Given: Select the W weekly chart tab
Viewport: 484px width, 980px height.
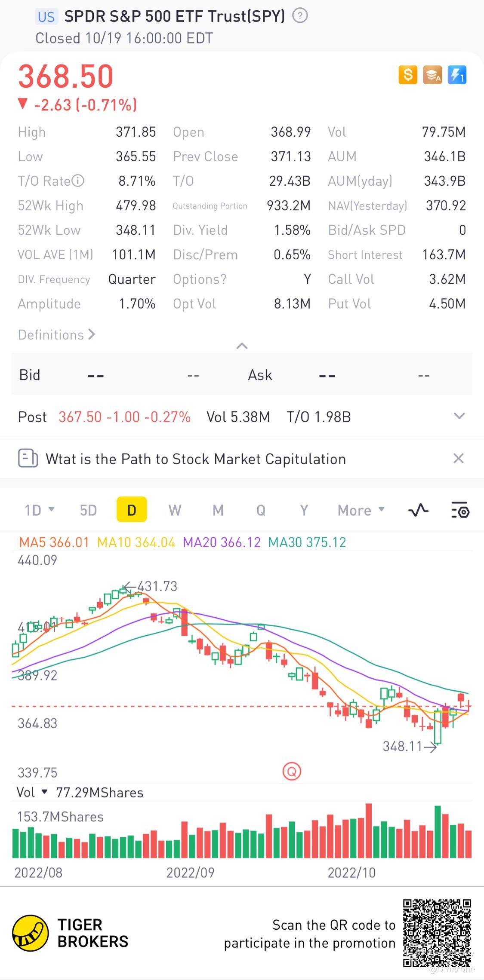Looking at the screenshot, I should (x=175, y=510).
